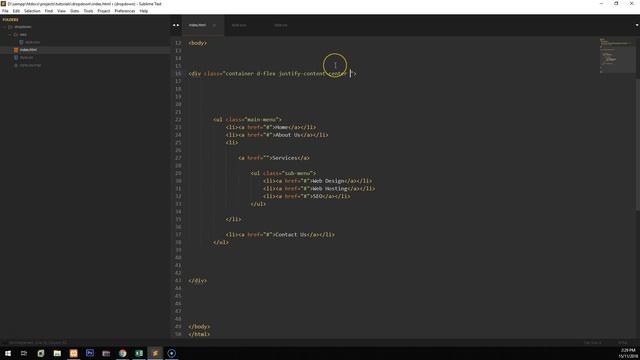Click the About Us list item line

click(x=277, y=135)
